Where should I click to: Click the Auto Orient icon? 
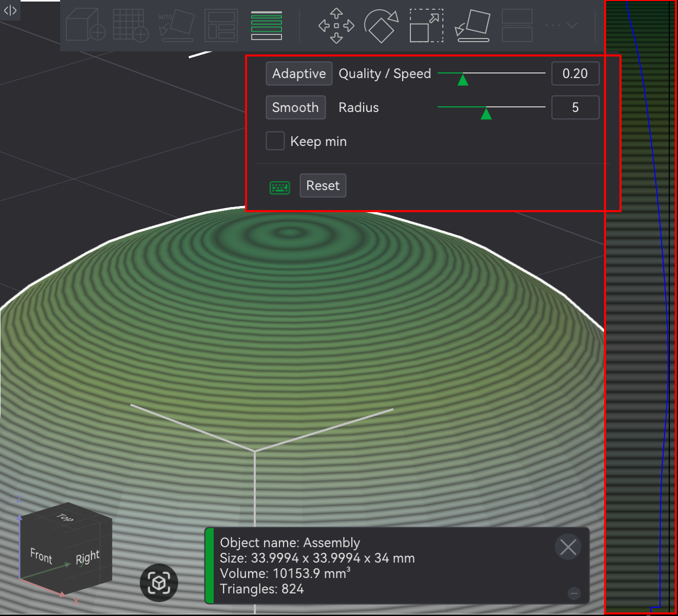click(176, 25)
